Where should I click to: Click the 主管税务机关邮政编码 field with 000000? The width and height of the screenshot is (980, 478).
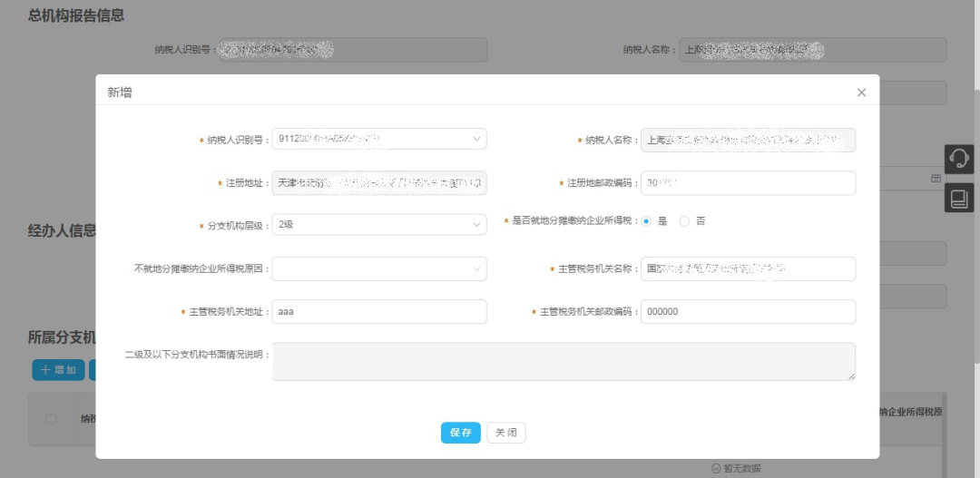coord(747,312)
